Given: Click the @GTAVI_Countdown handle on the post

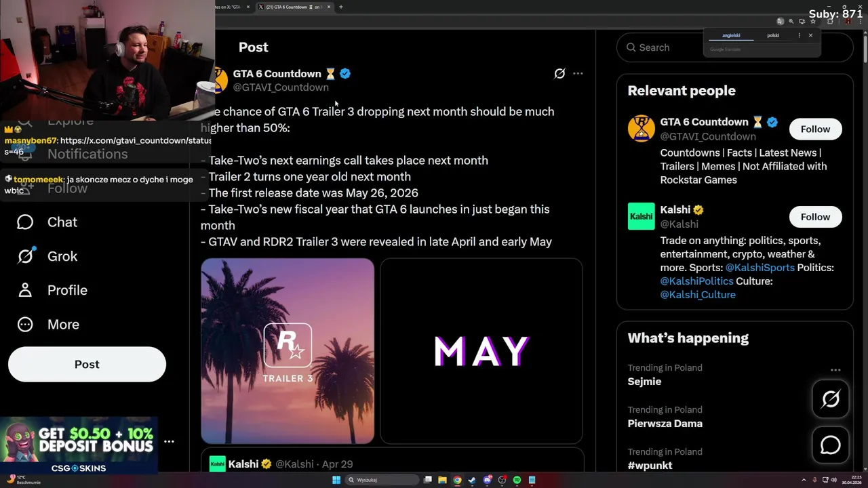Looking at the screenshot, I should pos(281,87).
